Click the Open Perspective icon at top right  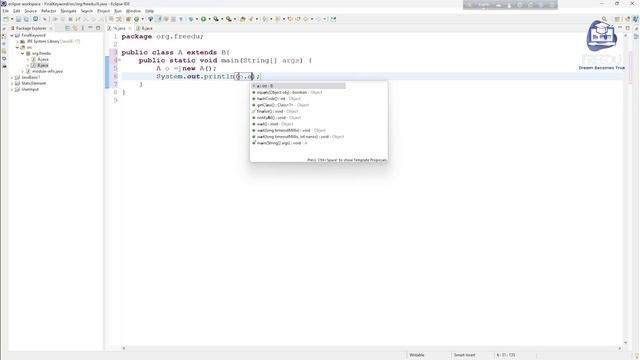[618, 19]
